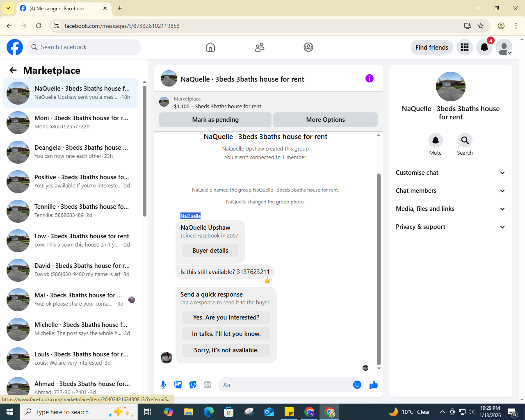The image size is (525, 420).
Task: Open the Tennille conversation
Action: [x=71, y=211]
